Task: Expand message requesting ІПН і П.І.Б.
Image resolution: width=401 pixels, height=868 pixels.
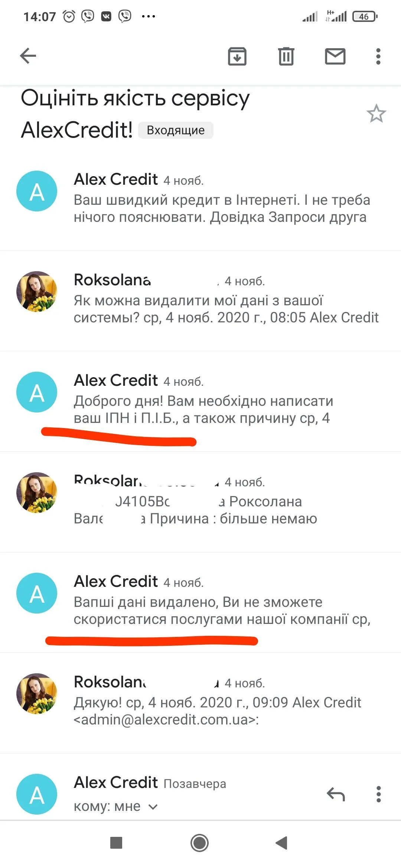Action: coord(200,401)
